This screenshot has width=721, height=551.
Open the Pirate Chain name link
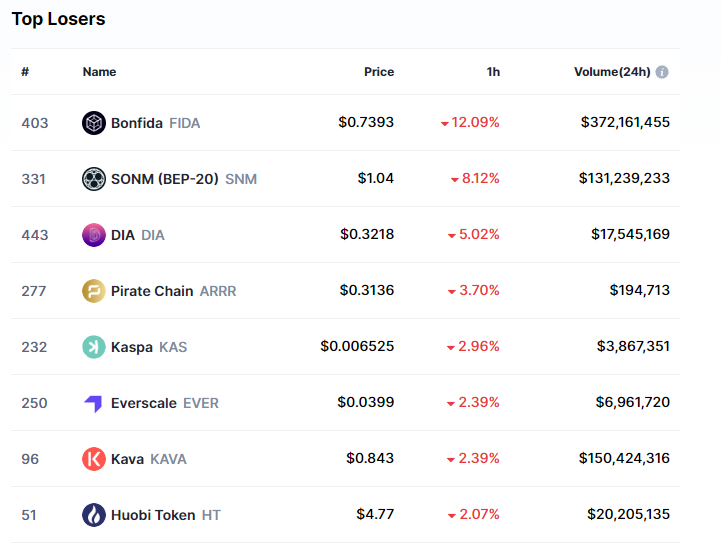(x=152, y=291)
